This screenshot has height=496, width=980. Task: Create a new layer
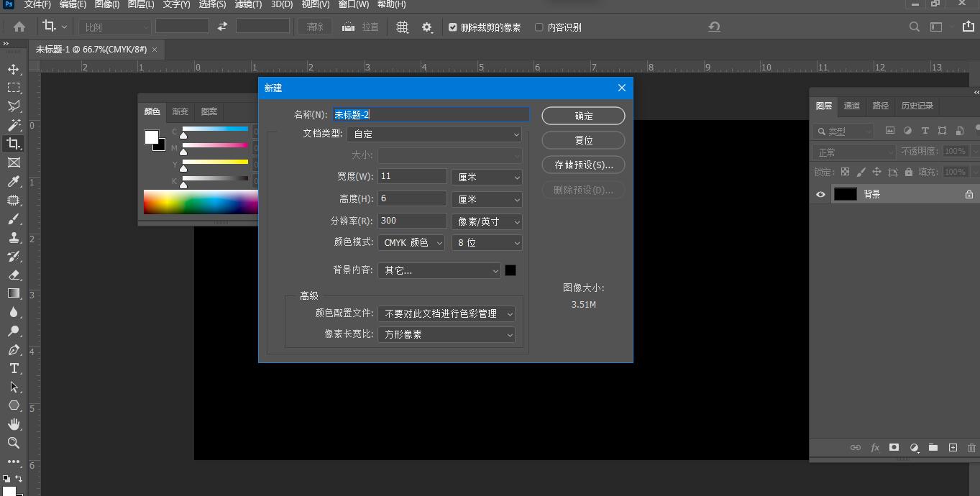953,447
